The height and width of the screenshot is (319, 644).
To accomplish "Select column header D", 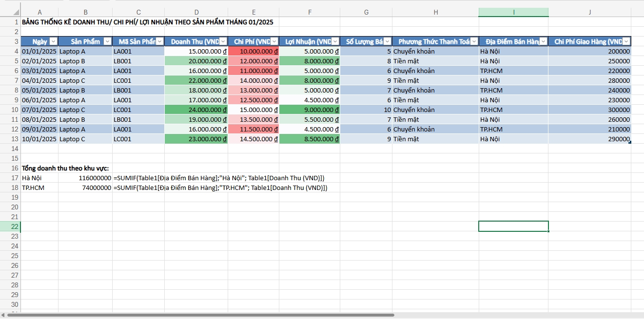I will (196, 12).
